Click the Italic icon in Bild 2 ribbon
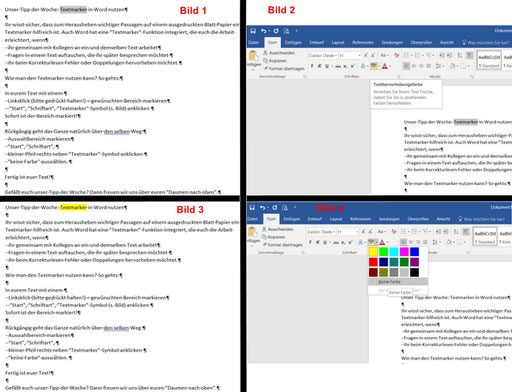512x392 pixels. pyautogui.click(x=319, y=66)
